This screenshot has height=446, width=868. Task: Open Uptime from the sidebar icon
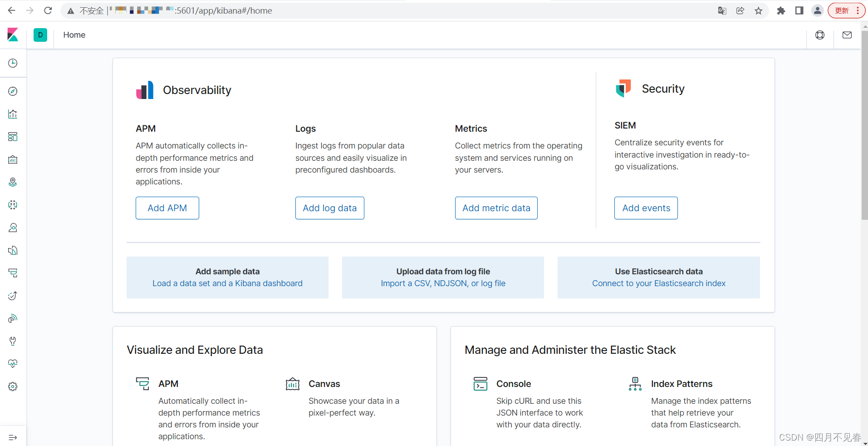(x=13, y=296)
